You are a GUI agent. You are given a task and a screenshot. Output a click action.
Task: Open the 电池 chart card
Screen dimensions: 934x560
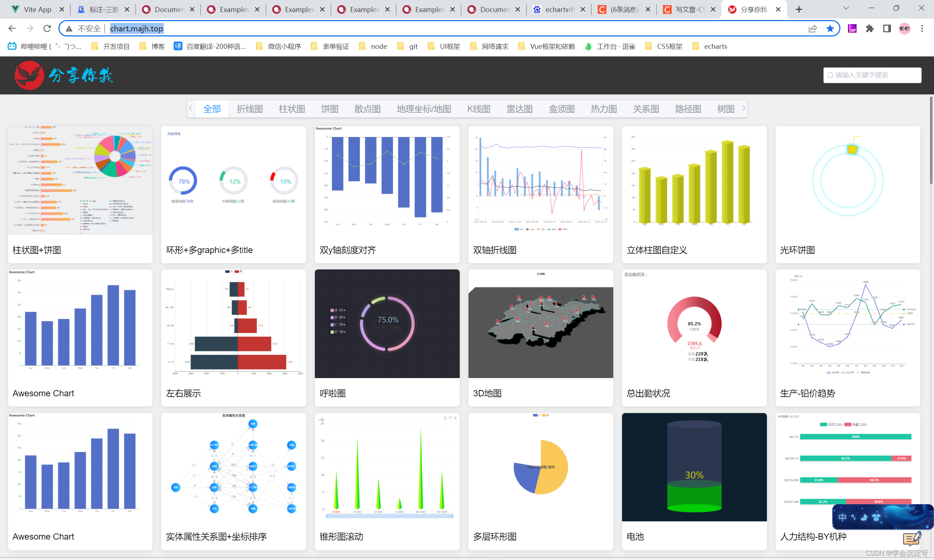click(x=694, y=468)
